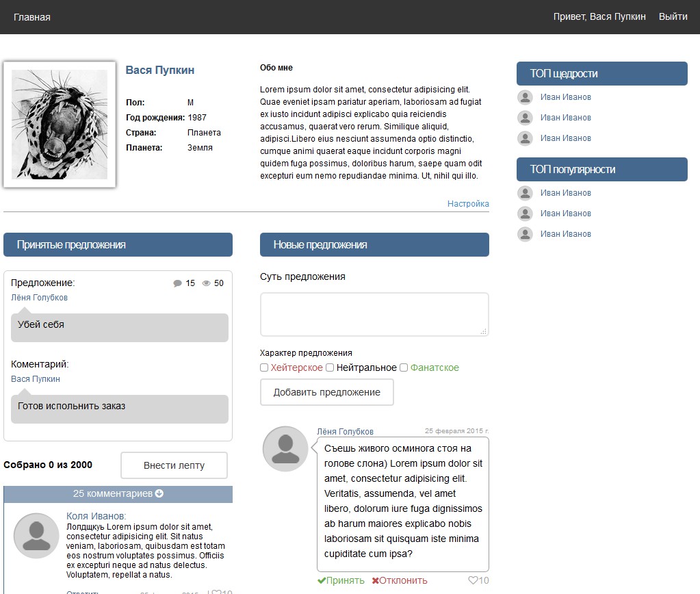Click the ТОП щедрости header

pyautogui.click(x=601, y=74)
